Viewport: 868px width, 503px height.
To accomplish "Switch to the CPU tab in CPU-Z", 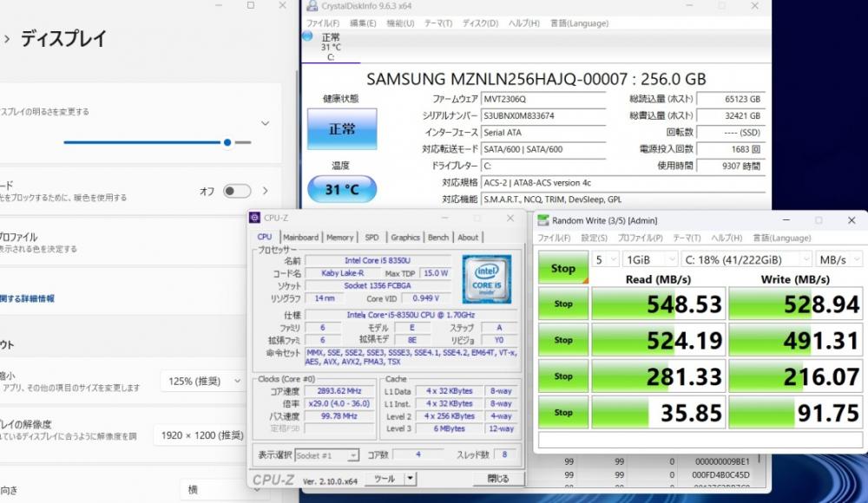I will (x=265, y=237).
